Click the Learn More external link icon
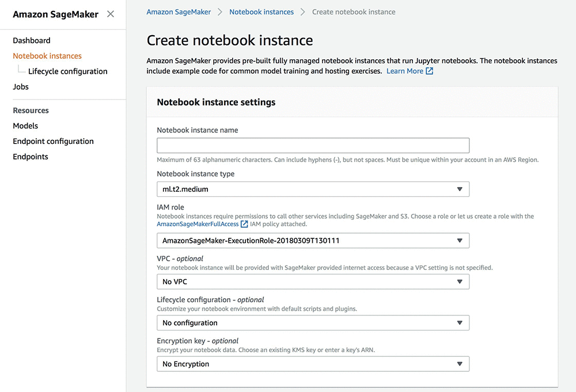This screenshot has height=392, width=576. coord(429,71)
